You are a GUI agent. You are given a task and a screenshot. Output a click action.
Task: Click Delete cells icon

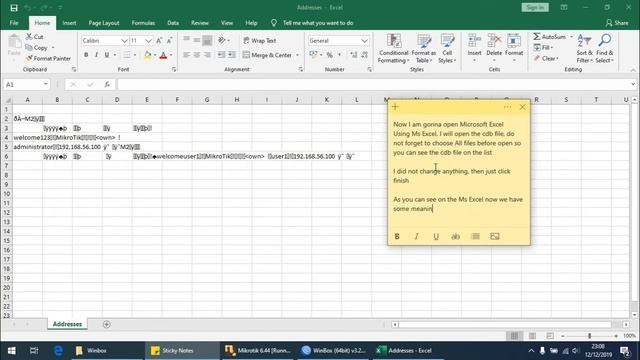[x=494, y=41]
